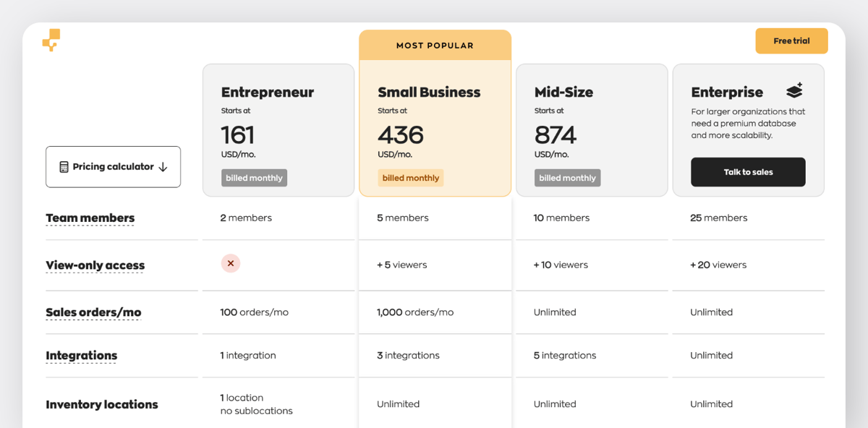The height and width of the screenshot is (428, 868).
Task: Open the Inventory locations tooltip
Action: tap(102, 404)
